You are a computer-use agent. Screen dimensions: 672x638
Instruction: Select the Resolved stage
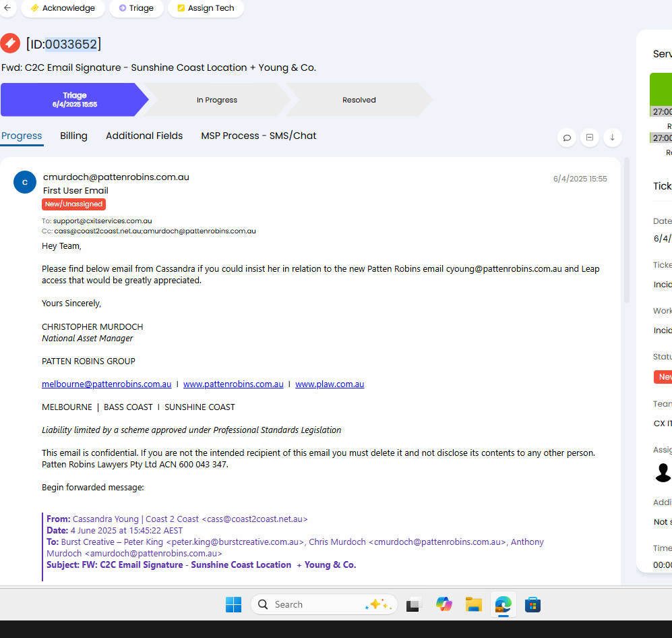[x=359, y=100]
